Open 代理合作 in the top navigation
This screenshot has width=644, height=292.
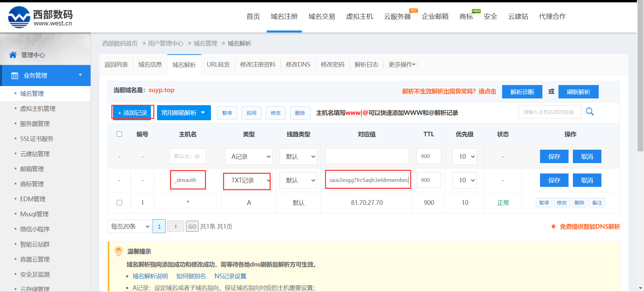pos(552,16)
